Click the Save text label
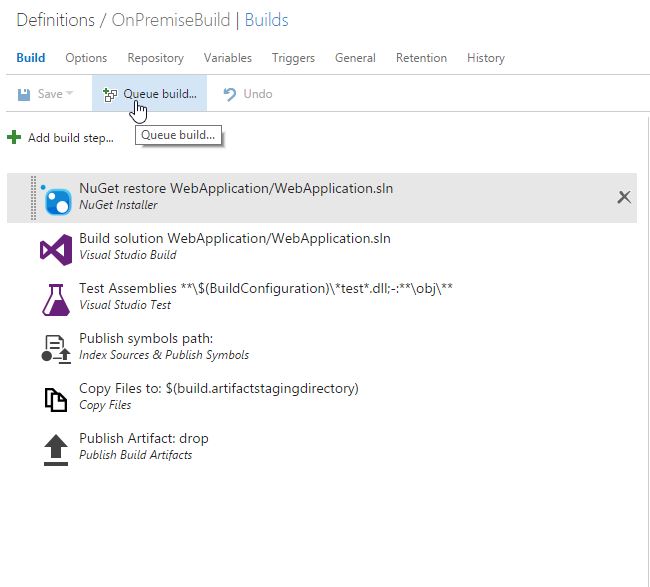This screenshot has width=650, height=587. [50, 94]
